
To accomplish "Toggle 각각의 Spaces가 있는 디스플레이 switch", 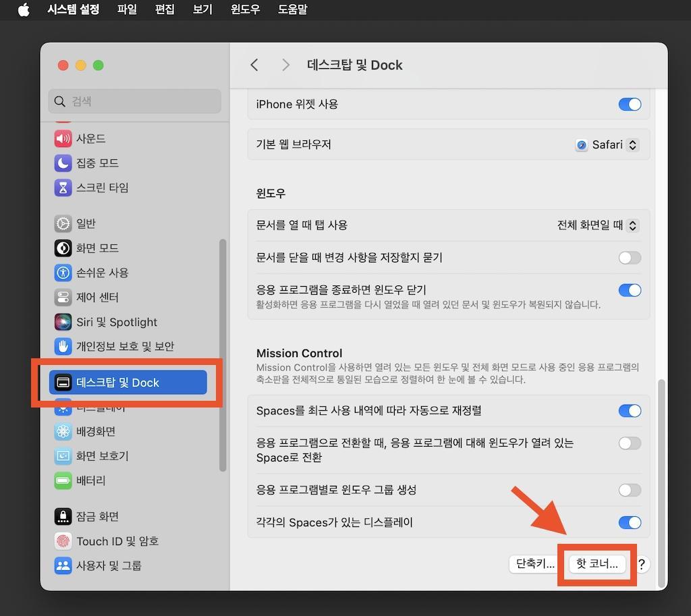I will point(630,523).
